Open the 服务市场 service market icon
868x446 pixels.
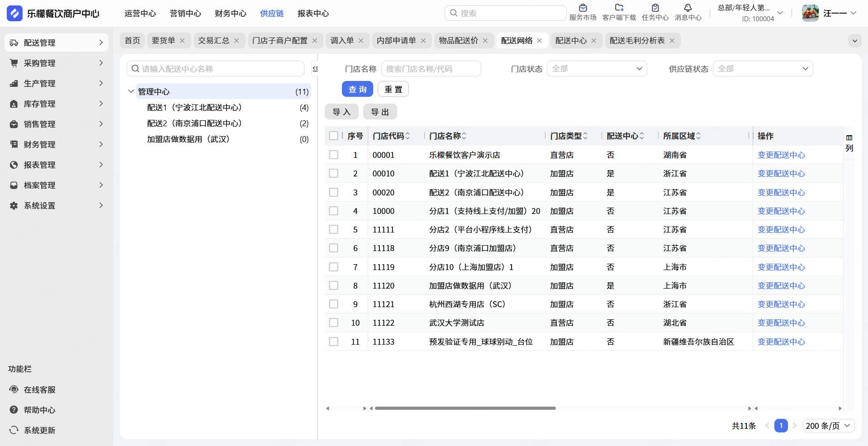(583, 8)
